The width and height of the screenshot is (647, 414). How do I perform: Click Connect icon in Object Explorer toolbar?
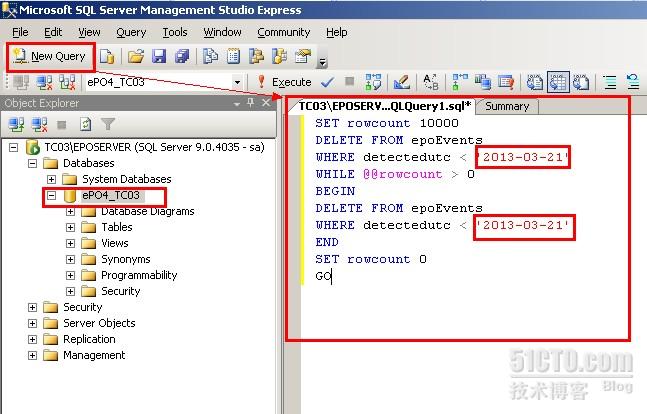pos(16,124)
